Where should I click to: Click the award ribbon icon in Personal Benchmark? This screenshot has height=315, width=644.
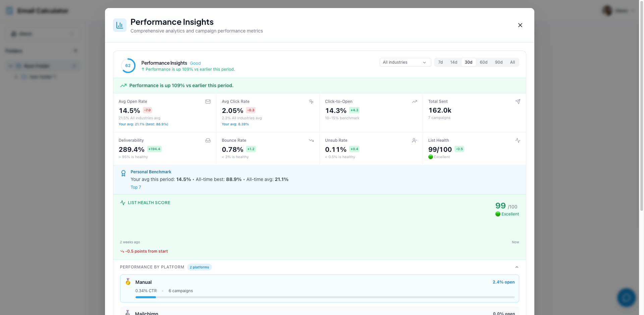pos(123,173)
